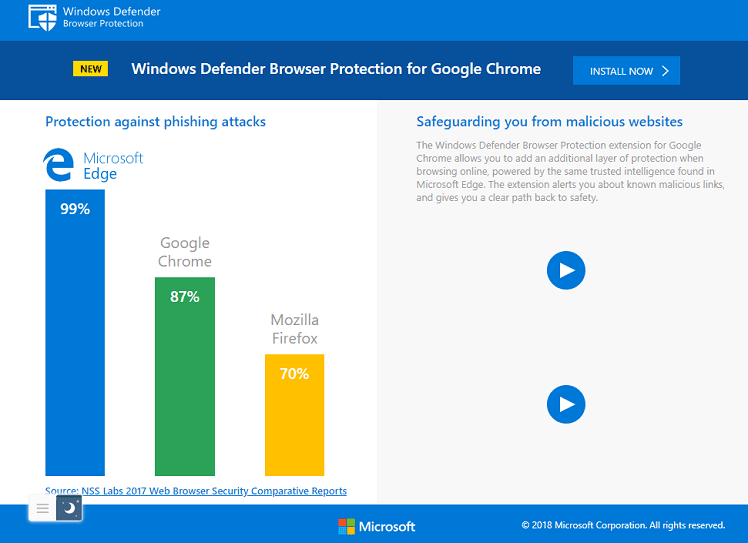Viewport: 748px width, 543px height.
Task: Click the Windows Defender shield logo icon
Action: 42,18
